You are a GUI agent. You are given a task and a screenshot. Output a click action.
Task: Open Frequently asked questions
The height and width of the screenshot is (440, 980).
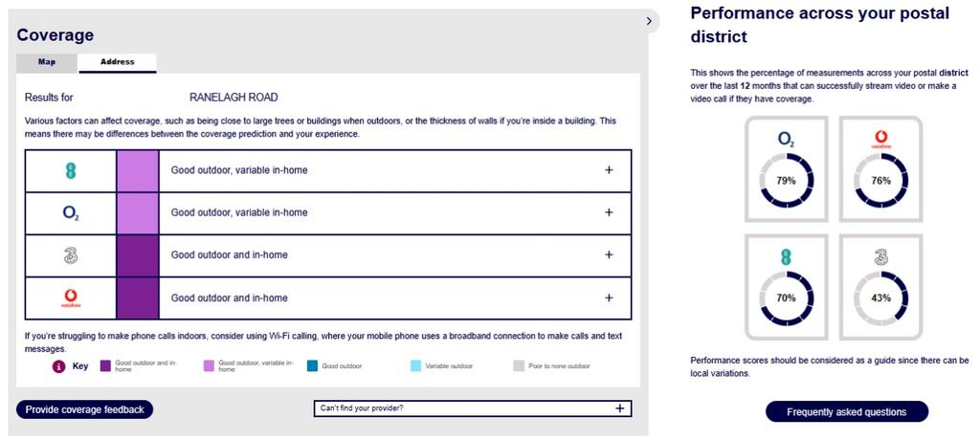click(847, 412)
